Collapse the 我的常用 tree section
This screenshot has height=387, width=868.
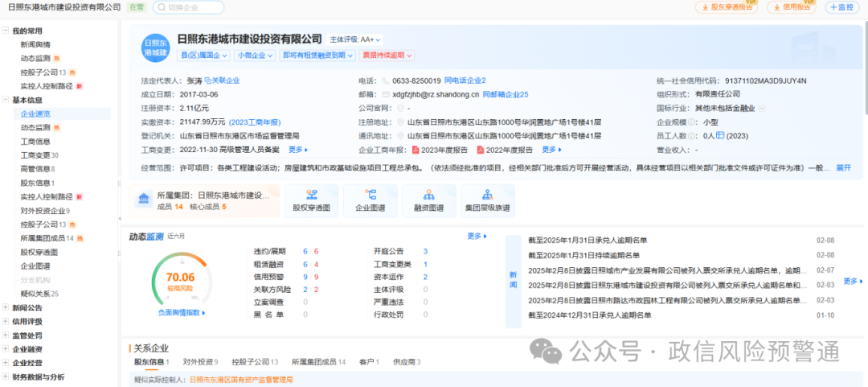pos(5,31)
